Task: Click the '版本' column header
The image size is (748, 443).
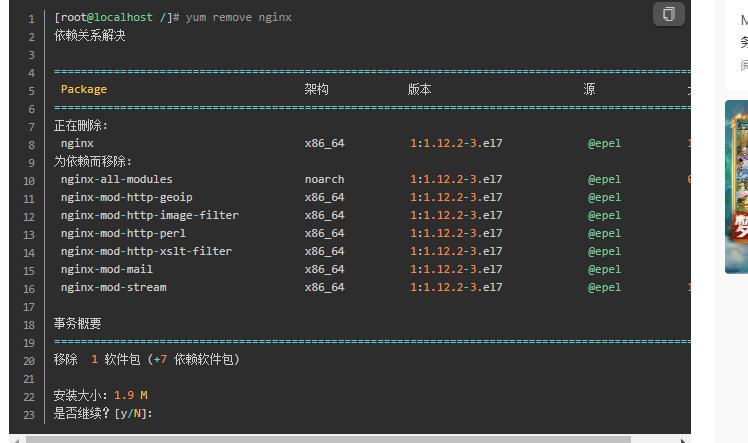Action: point(419,89)
